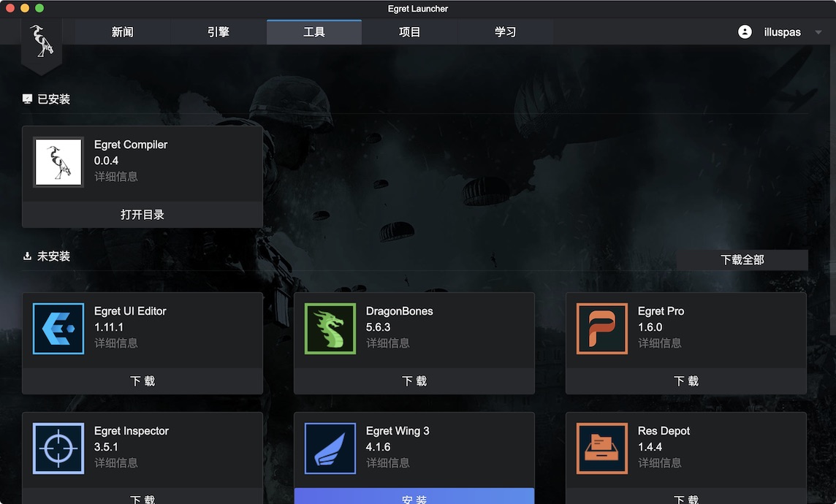The height and width of the screenshot is (504, 836).
Task: Open the Egret Compiler icon
Action: [x=58, y=162]
